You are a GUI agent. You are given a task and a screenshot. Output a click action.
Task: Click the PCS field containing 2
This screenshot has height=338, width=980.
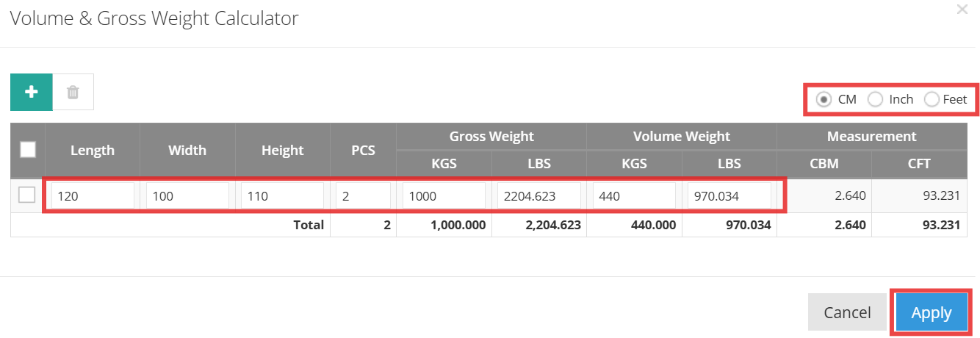[363, 196]
